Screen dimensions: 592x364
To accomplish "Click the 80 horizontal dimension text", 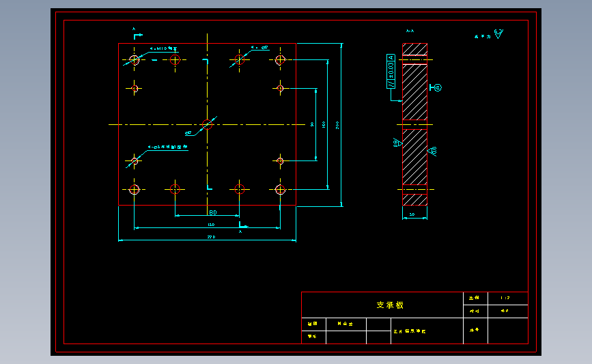I will coord(213,212).
